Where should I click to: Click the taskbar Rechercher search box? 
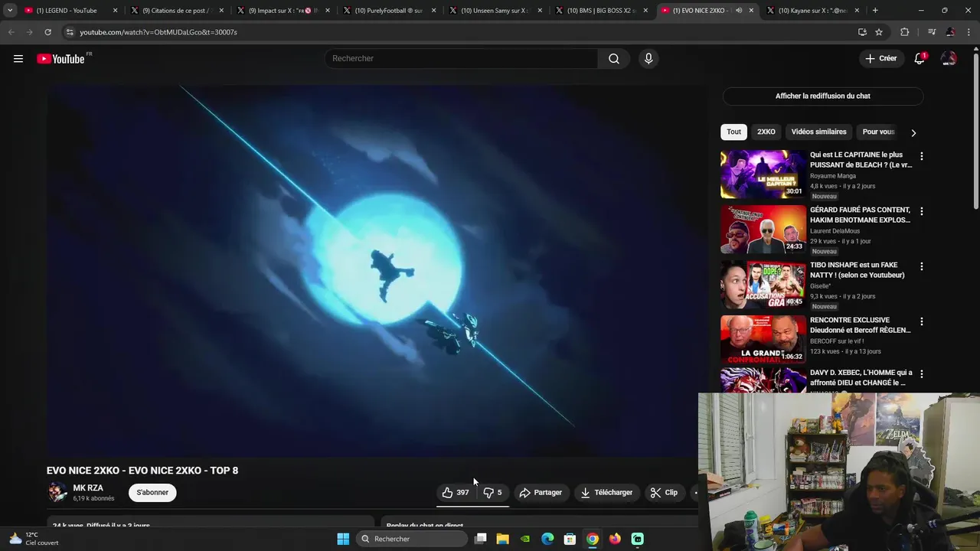[412, 539]
